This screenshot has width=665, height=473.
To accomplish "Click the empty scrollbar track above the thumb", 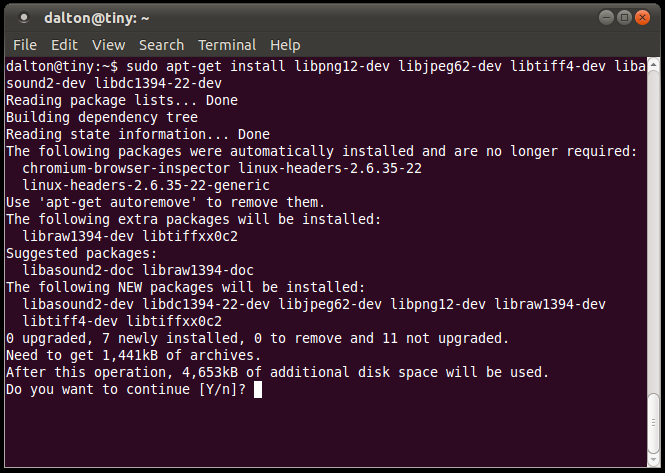I will pos(655,220).
